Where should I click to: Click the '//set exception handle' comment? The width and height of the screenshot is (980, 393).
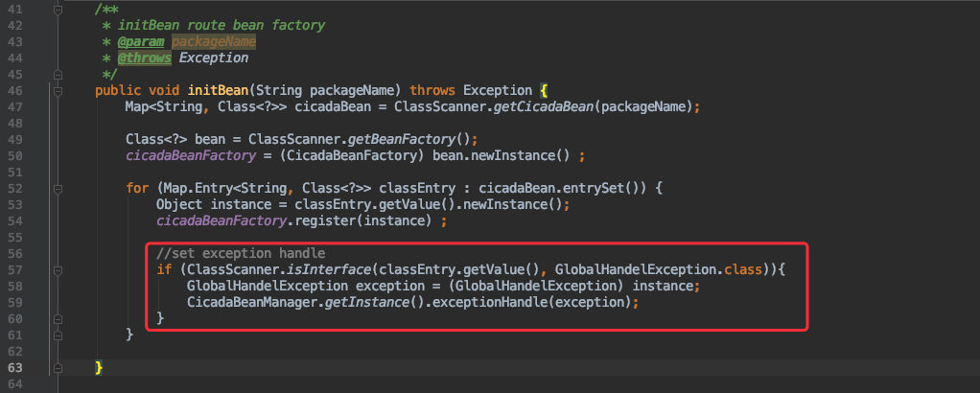click(241, 254)
